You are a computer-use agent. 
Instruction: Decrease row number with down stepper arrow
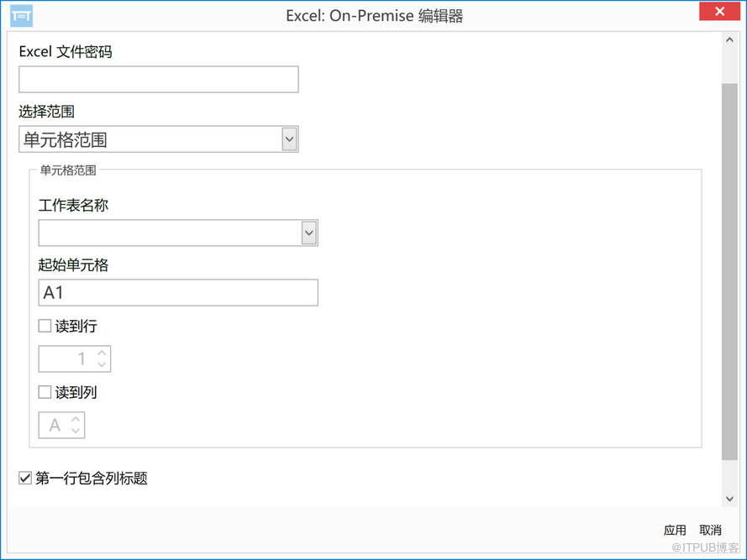(x=102, y=364)
